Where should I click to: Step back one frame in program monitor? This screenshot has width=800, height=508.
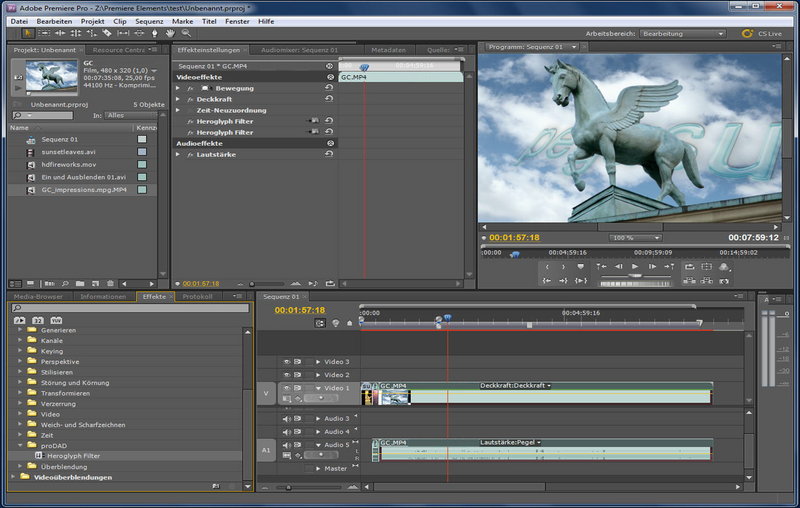pyautogui.click(x=618, y=266)
